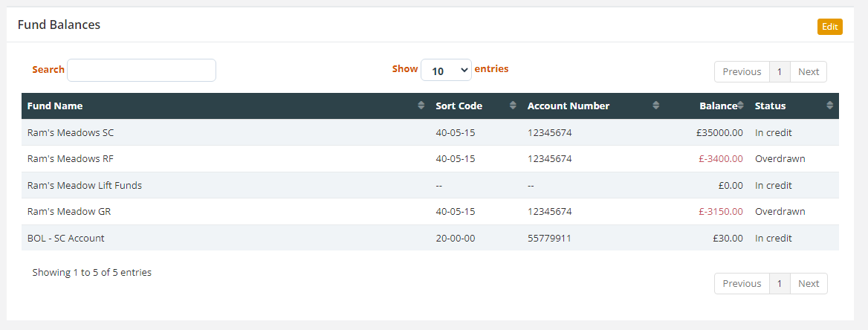Select the Ram's Meadows RF fund row
Screen dimensions: 868x330
pos(430,159)
